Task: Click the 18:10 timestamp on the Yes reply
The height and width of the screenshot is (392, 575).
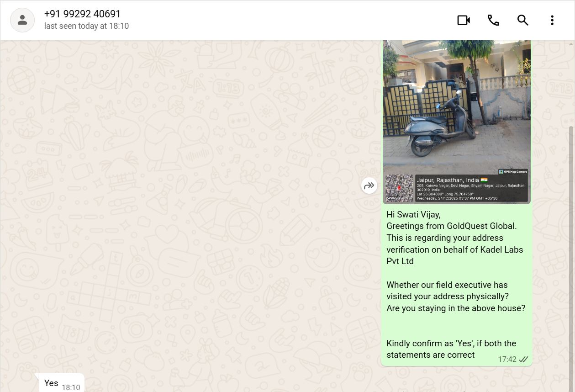Action: [x=71, y=387]
